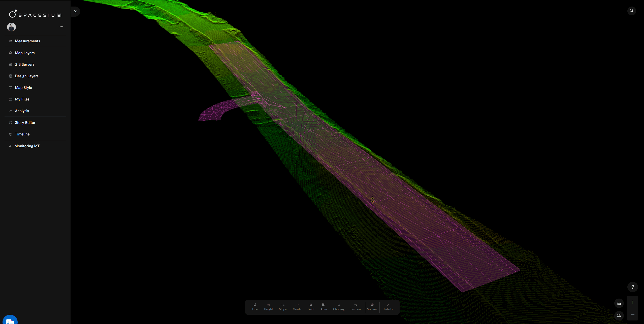Enable the Clipping tool
Image resolution: width=644 pixels, height=324 pixels.
click(338, 307)
